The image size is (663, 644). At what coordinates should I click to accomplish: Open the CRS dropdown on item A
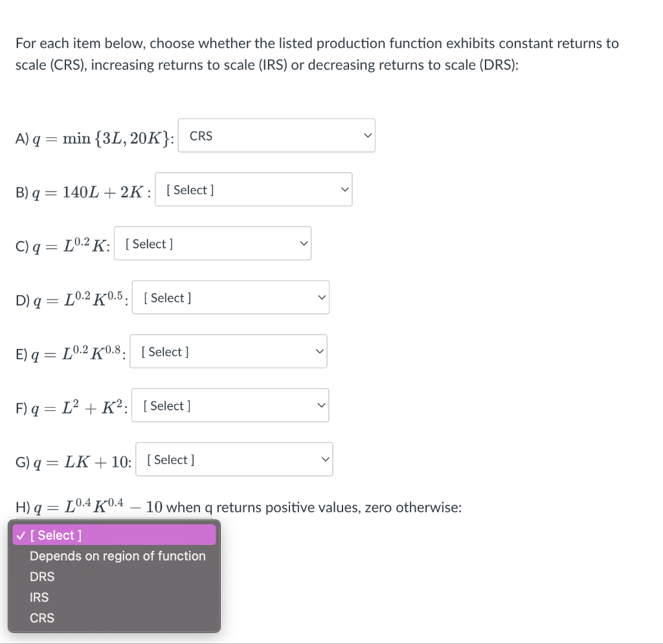tap(276, 135)
